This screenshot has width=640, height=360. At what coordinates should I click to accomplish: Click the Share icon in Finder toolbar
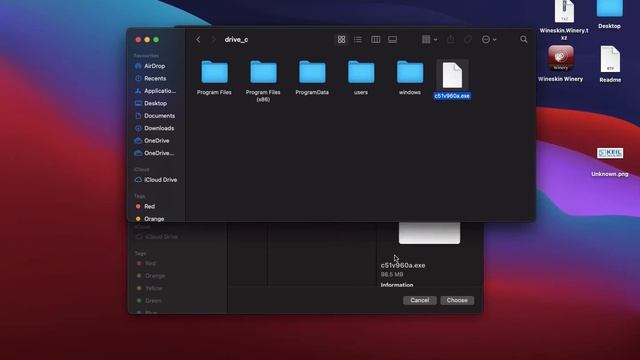click(451, 40)
